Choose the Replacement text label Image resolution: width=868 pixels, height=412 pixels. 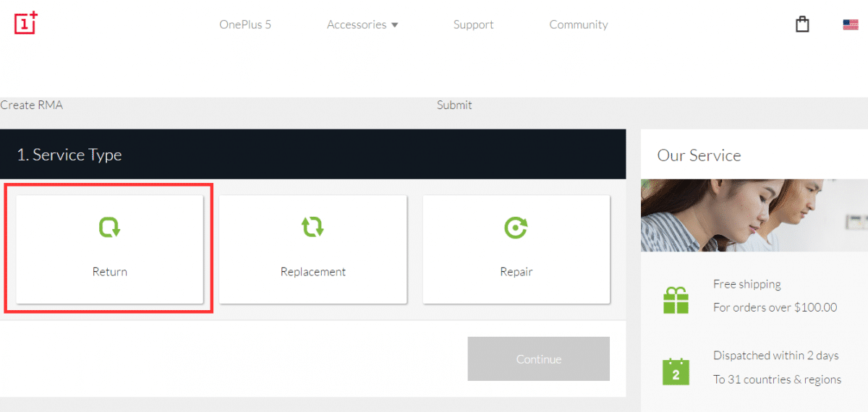tap(312, 272)
